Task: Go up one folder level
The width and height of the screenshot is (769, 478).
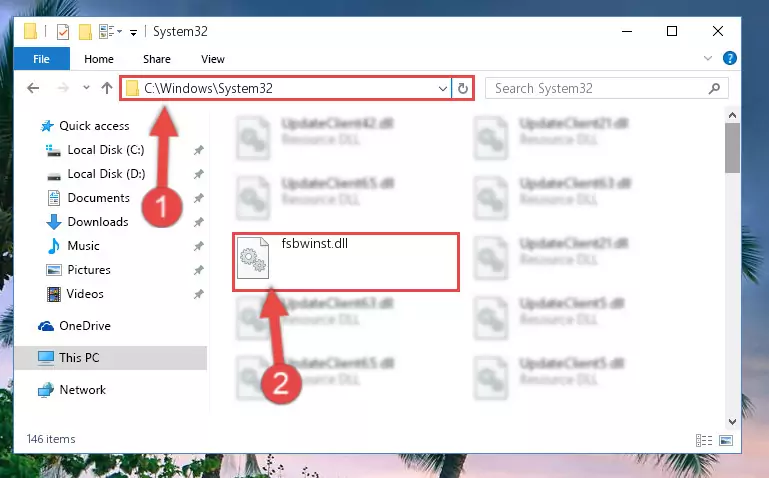Action: tap(107, 88)
